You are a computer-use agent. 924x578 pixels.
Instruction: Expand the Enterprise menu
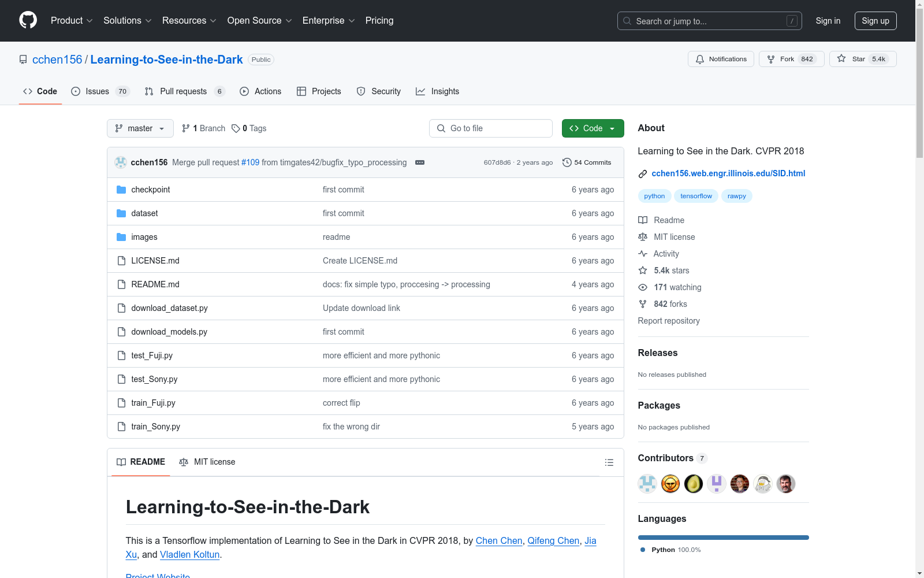click(329, 21)
